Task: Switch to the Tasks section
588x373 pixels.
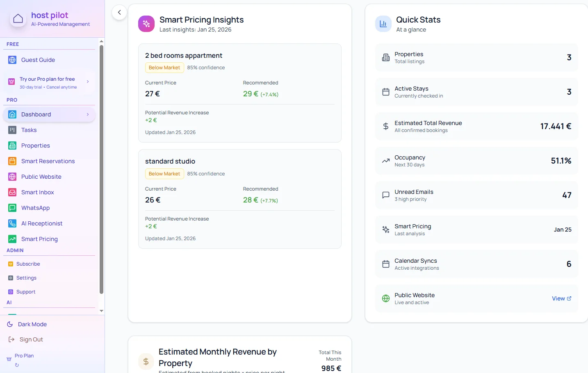Action: (29, 130)
